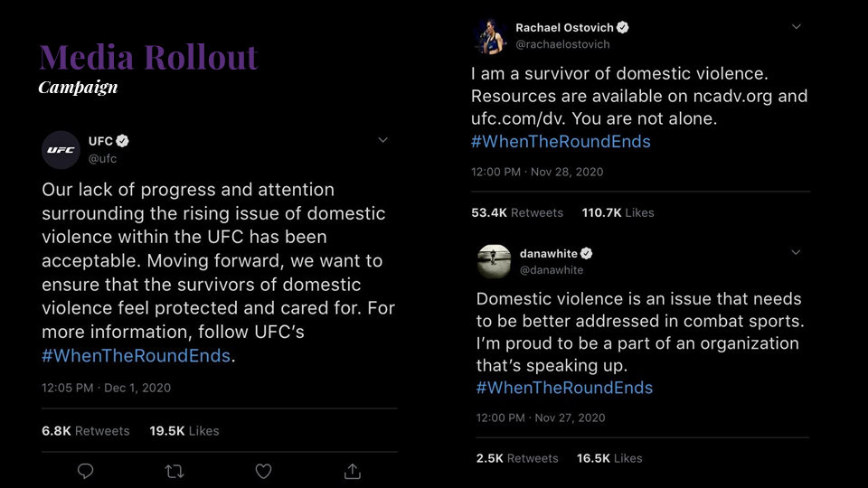The width and height of the screenshot is (868, 488).
Task: Click the reply icon under UFC tweet
Action: (x=85, y=471)
